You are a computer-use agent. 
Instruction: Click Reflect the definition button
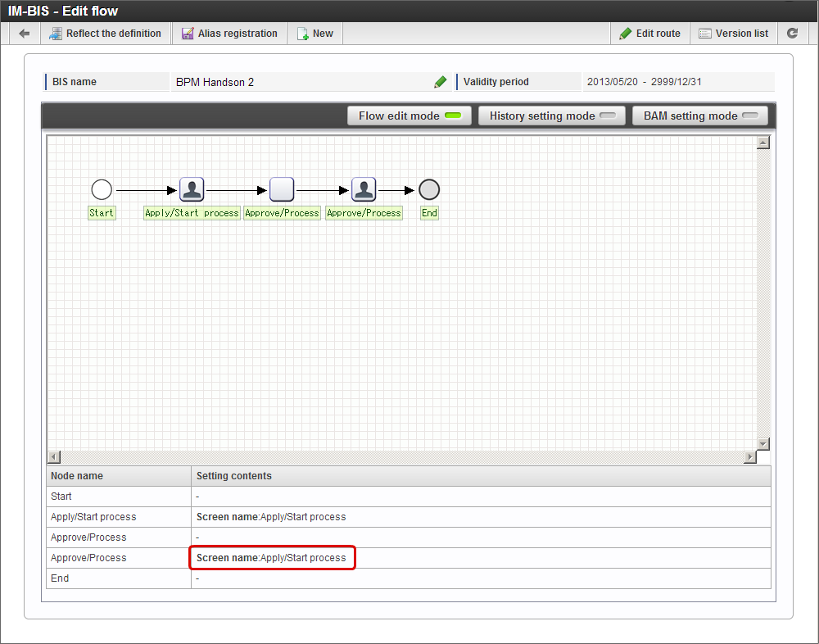pyautogui.click(x=106, y=34)
